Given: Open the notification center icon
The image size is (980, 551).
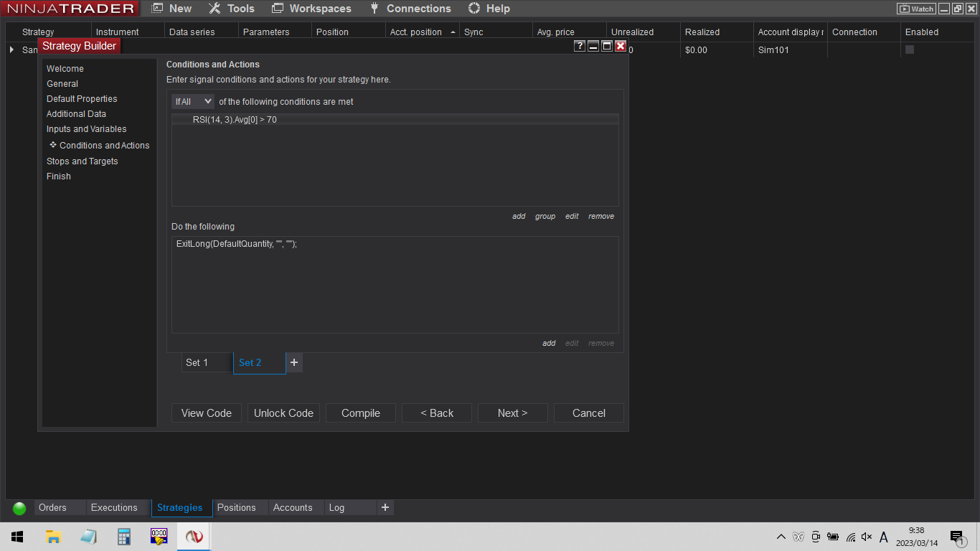Looking at the screenshot, I should coord(957,537).
